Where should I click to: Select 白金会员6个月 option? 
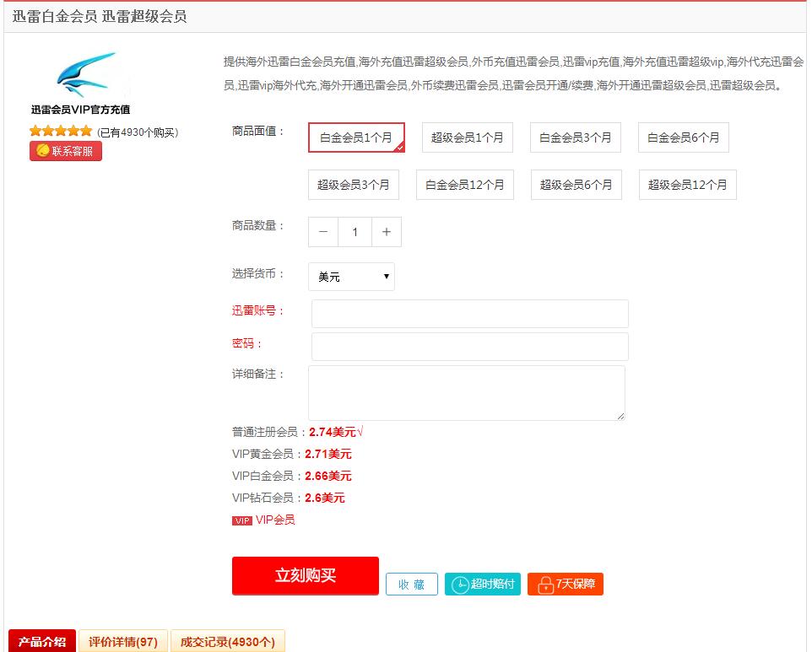click(x=684, y=137)
